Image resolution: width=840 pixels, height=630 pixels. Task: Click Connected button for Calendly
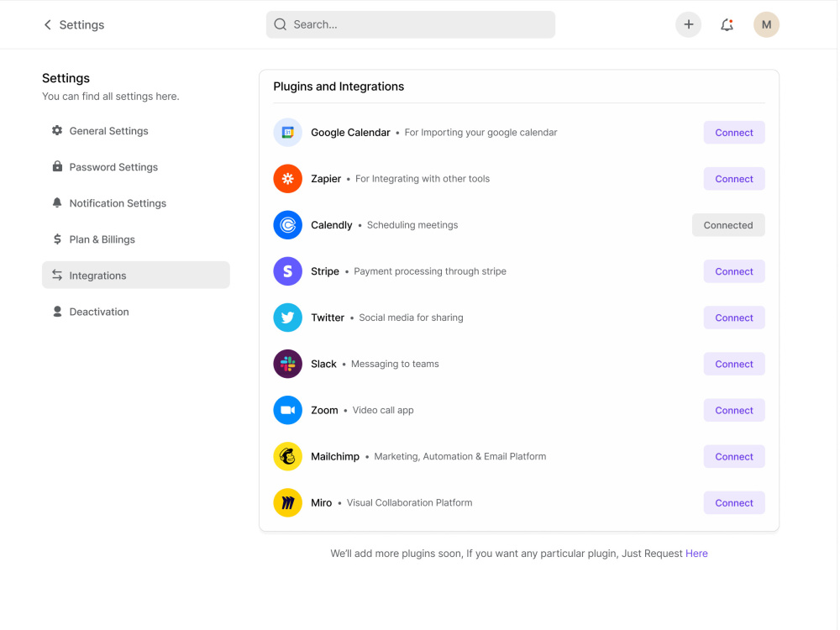click(x=728, y=225)
